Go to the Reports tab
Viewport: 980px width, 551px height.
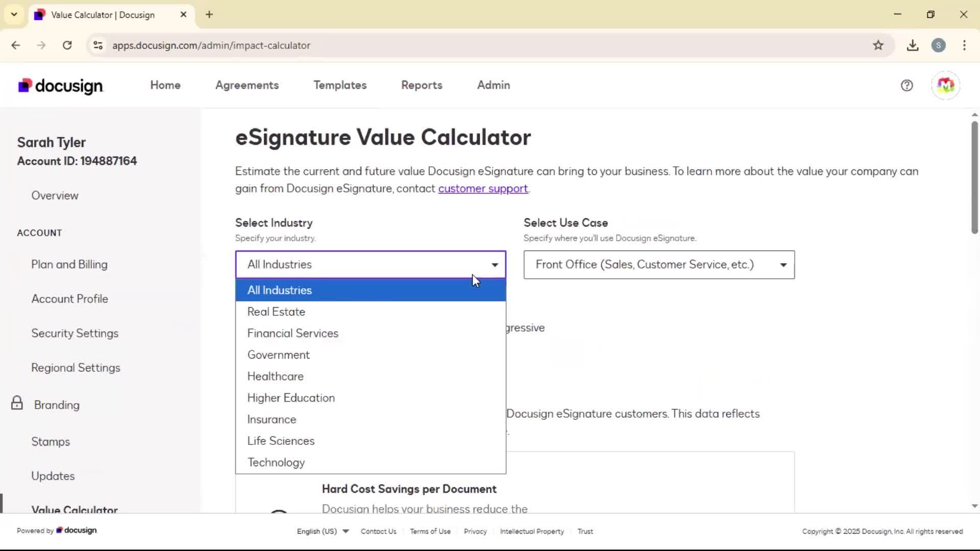[422, 85]
